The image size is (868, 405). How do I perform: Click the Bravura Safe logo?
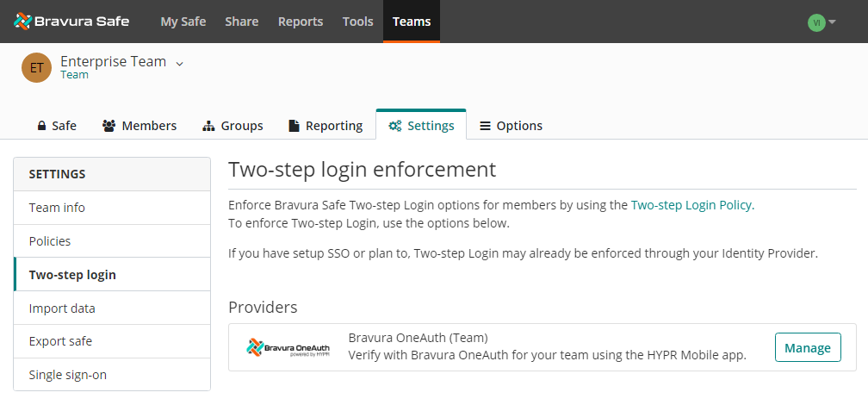[71, 22]
